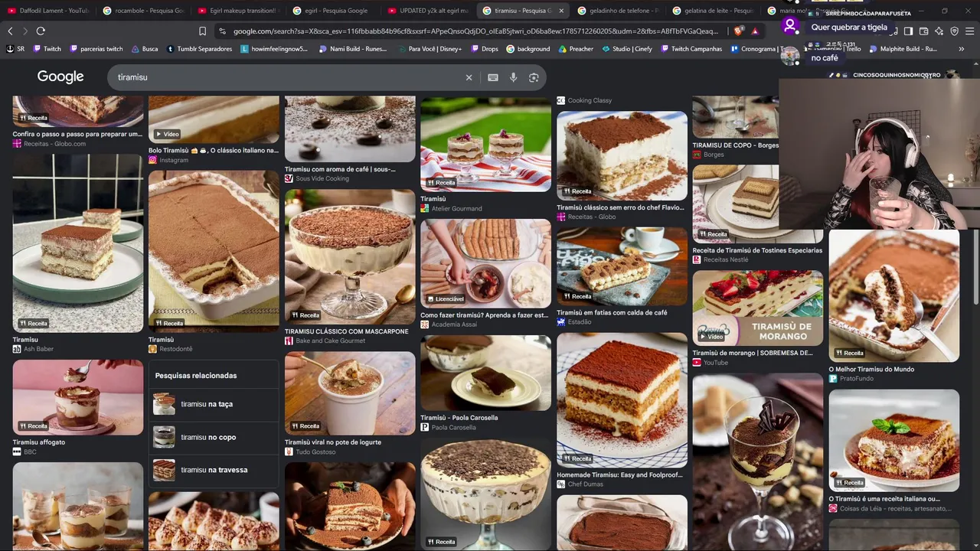Reload the current page
The width and height of the screenshot is (980, 551).
pyautogui.click(x=41, y=31)
